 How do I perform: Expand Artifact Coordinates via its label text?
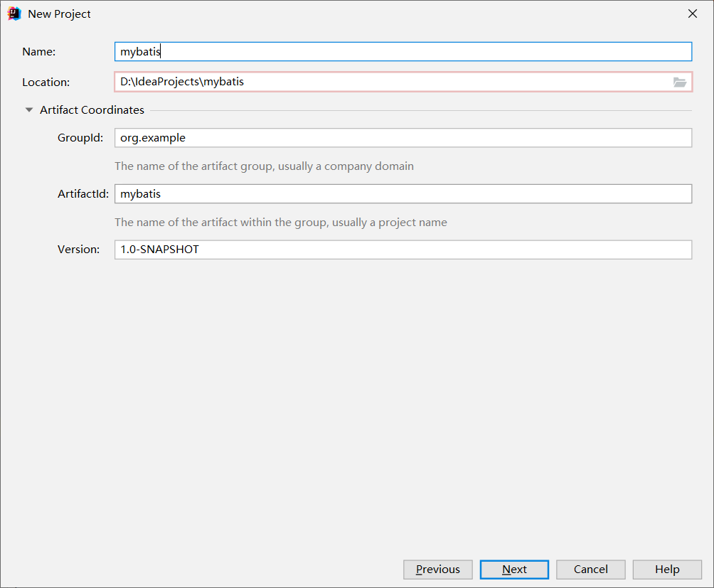92,109
